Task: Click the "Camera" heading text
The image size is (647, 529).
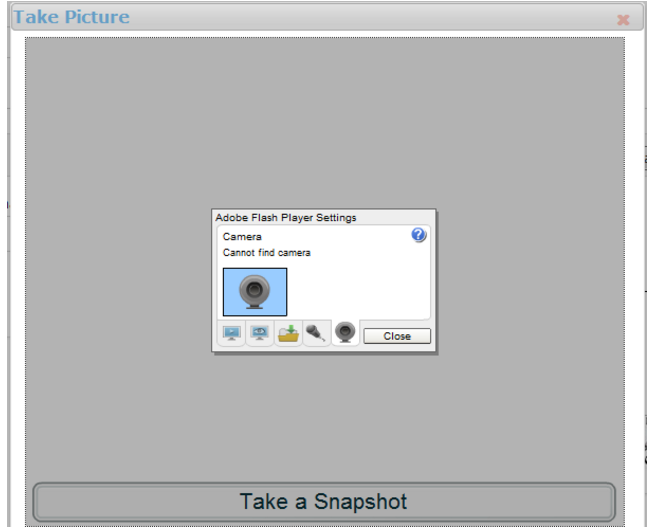Action: tap(242, 237)
